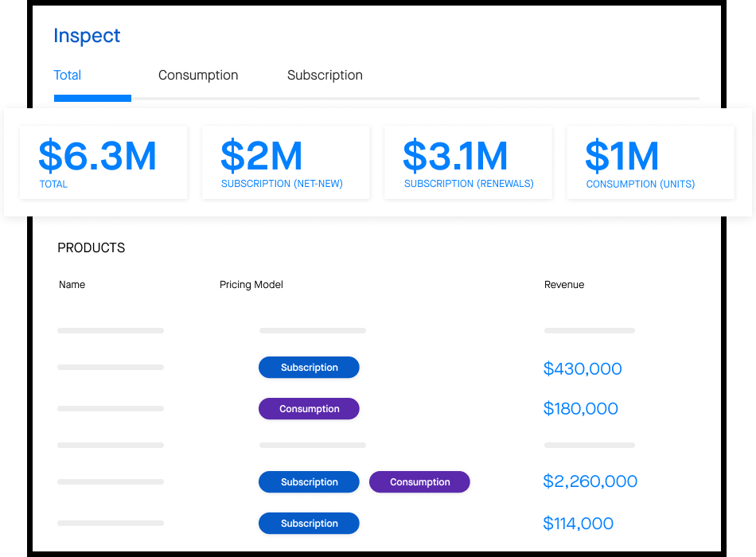Select the $6.3M Total card
The width and height of the screenshot is (756, 557).
[x=103, y=162]
